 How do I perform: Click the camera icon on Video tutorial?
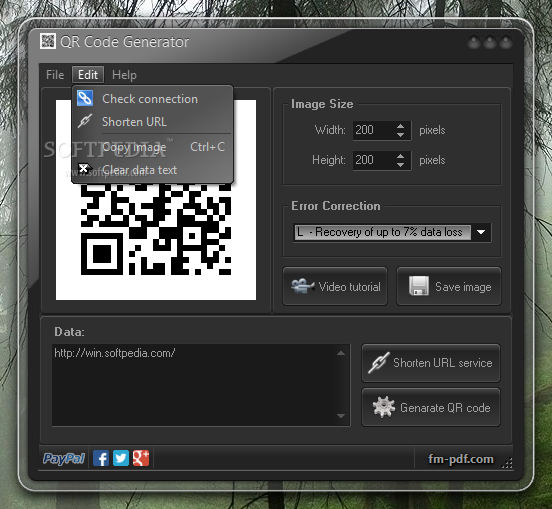[302, 286]
